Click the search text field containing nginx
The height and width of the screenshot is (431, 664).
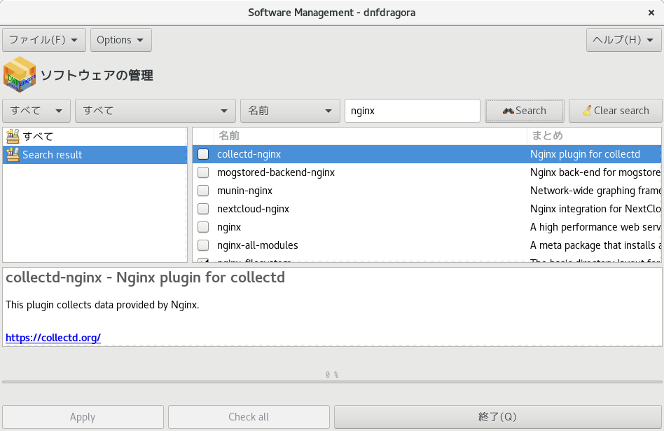(x=412, y=111)
